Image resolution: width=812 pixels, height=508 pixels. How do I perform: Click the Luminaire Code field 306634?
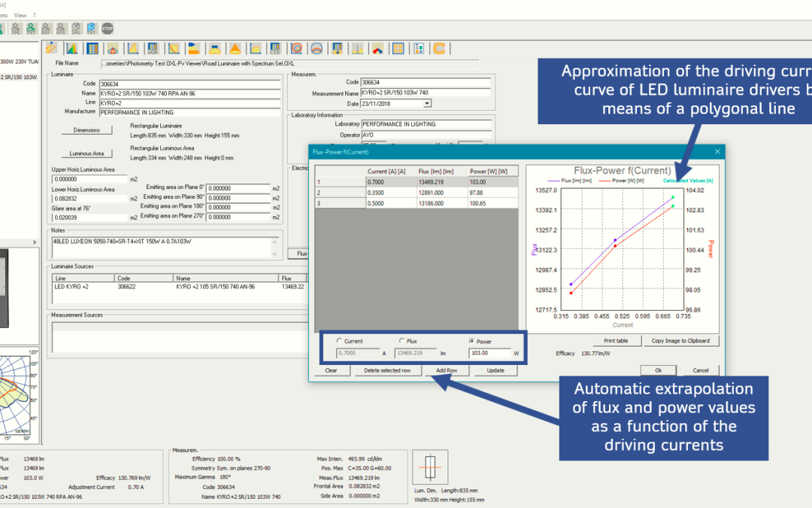[x=189, y=84]
